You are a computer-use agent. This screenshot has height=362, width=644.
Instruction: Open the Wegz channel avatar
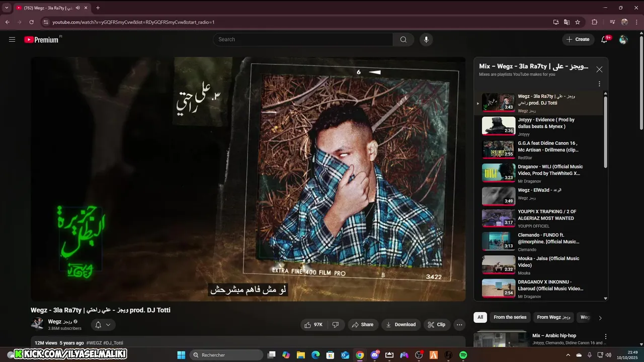coord(37,324)
